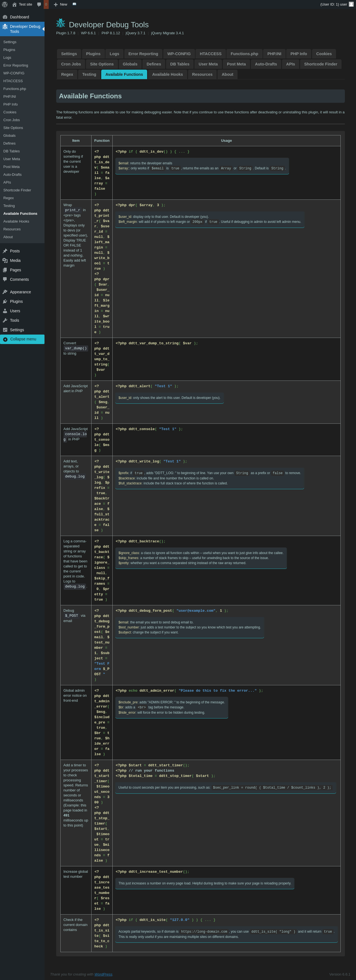This screenshot has height=980, width=356.
Task: Click the Developer Debug Tools bug logo
Action: [61, 23]
